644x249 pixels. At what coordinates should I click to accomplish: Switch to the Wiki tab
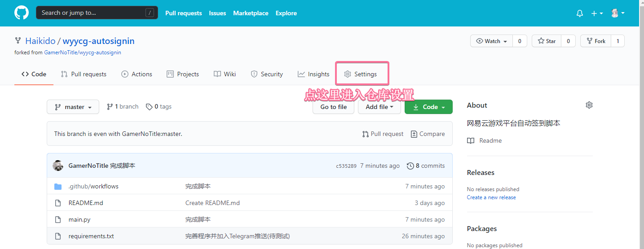tap(225, 74)
